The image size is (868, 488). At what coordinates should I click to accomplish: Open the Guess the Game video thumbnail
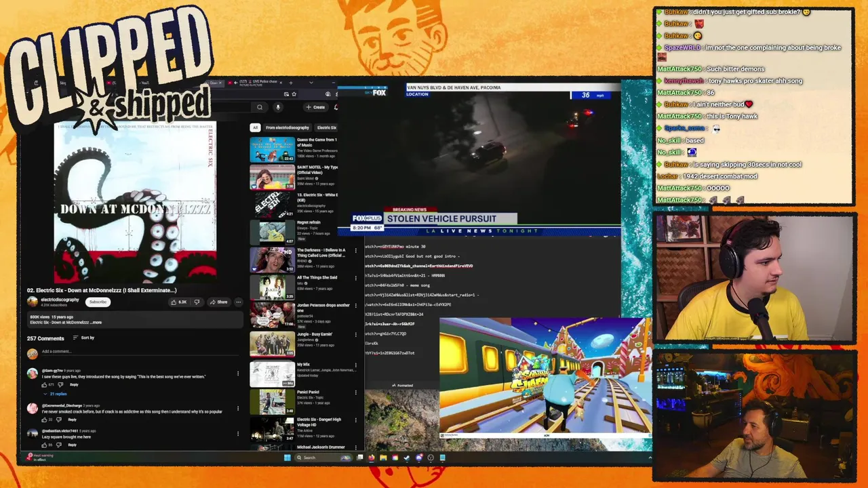[272, 149]
